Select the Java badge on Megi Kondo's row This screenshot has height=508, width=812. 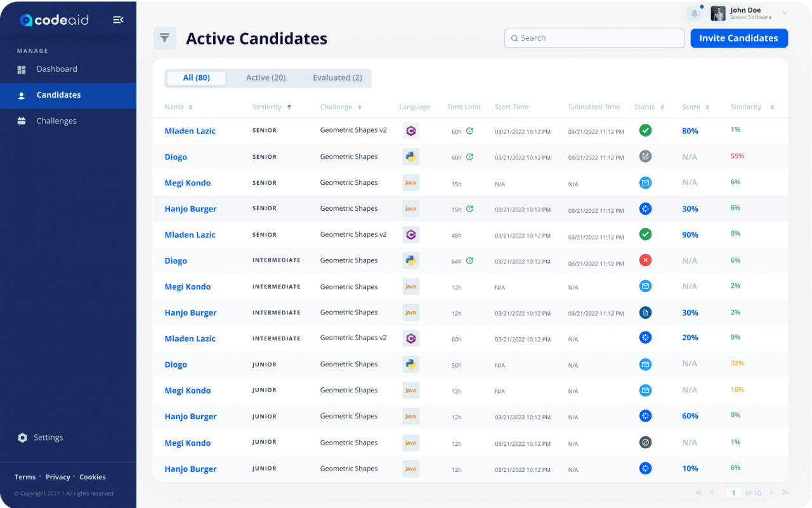410,182
